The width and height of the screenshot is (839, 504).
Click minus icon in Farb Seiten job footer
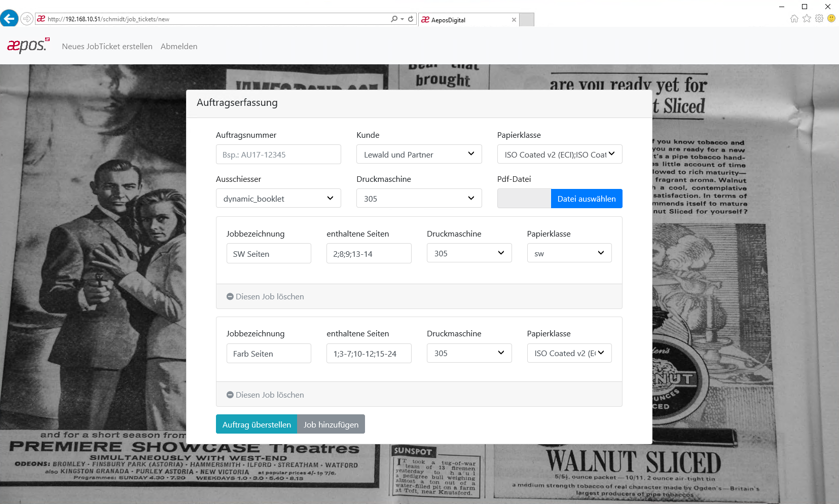tap(230, 395)
